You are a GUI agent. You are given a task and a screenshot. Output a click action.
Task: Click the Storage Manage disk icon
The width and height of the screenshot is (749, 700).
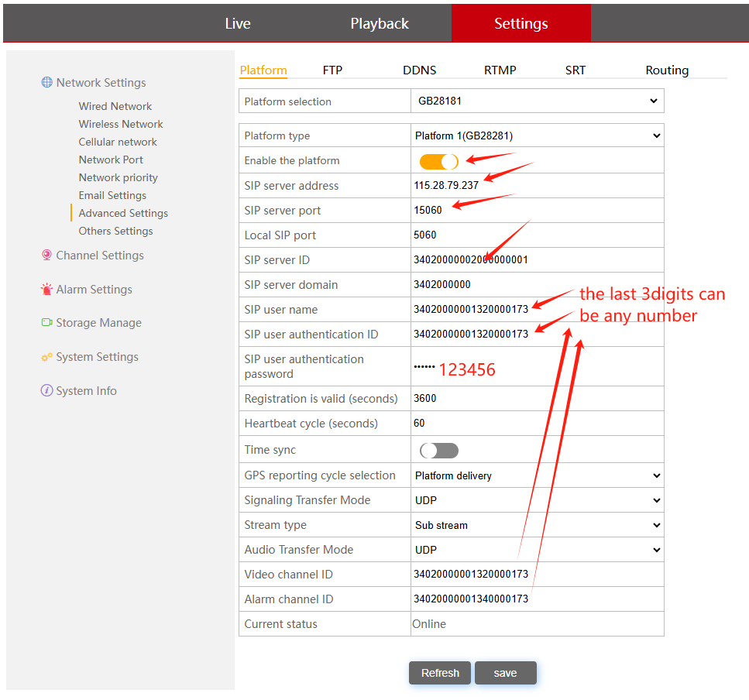(47, 323)
